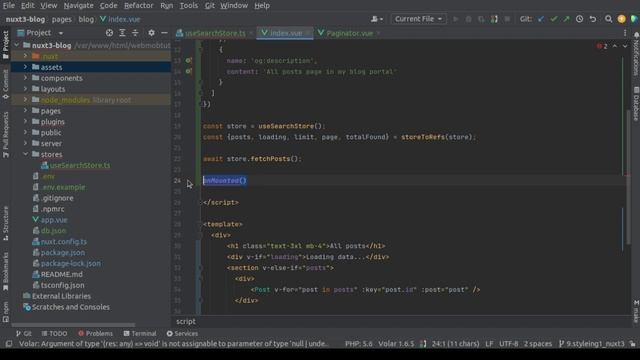Click Git update project arrow icon
The image size is (640, 360).
pos(541,19)
